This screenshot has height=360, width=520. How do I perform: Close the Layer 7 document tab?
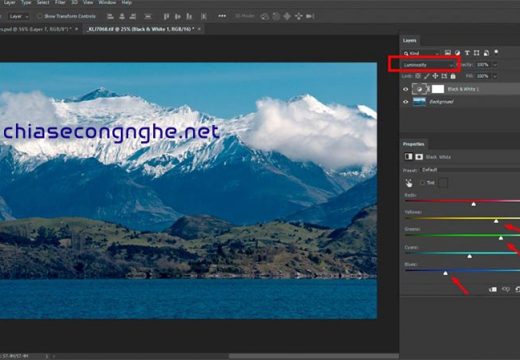tap(77, 29)
